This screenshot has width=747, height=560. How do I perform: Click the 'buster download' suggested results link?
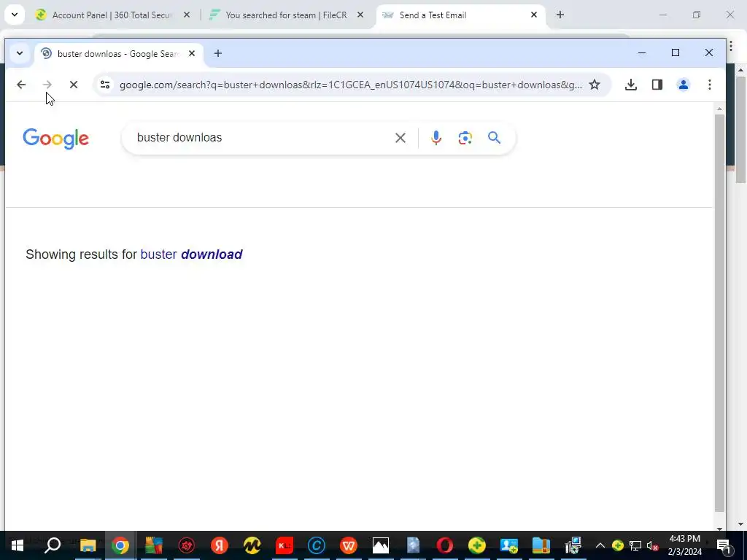[x=192, y=254]
